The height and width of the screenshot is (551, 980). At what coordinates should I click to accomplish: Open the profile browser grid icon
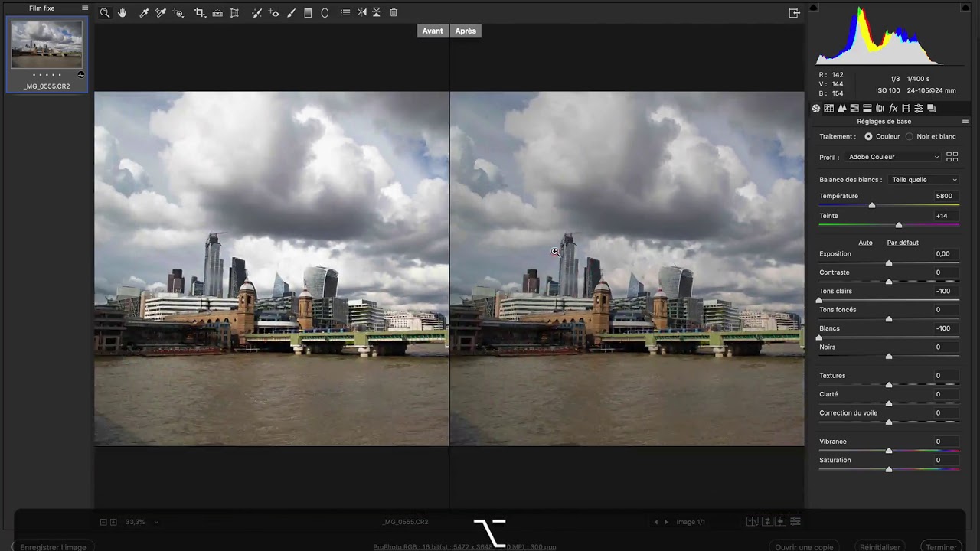point(952,157)
